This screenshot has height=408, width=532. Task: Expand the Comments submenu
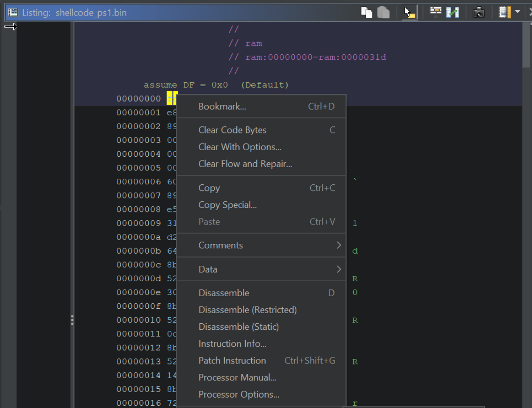click(220, 245)
